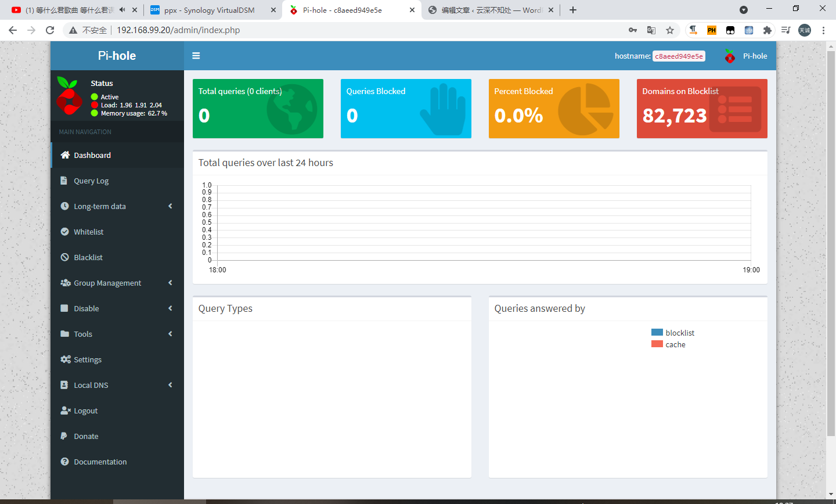
Task: Expand the Local DNS submenu
Action: (170, 385)
